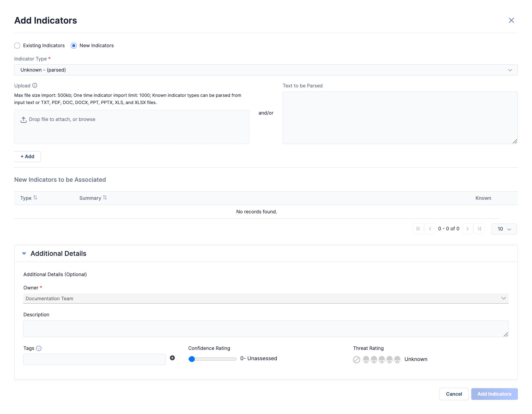532x414 pixels.
Task: Click the Cancel button
Action: [x=454, y=394]
